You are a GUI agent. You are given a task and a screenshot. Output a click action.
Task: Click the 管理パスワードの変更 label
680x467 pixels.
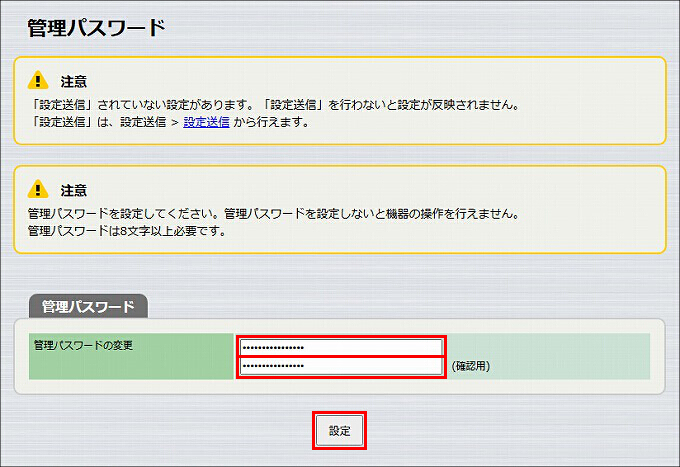tap(83, 345)
